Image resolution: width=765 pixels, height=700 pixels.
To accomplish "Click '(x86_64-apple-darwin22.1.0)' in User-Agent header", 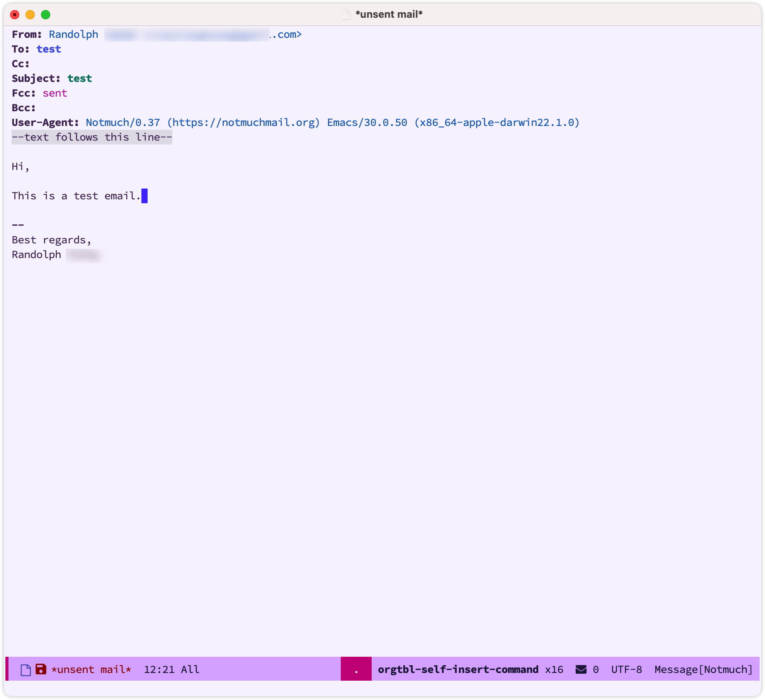I will tap(497, 122).
